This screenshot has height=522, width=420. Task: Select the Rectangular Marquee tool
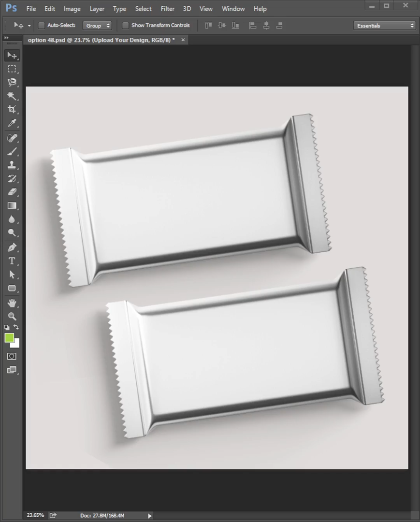point(12,69)
